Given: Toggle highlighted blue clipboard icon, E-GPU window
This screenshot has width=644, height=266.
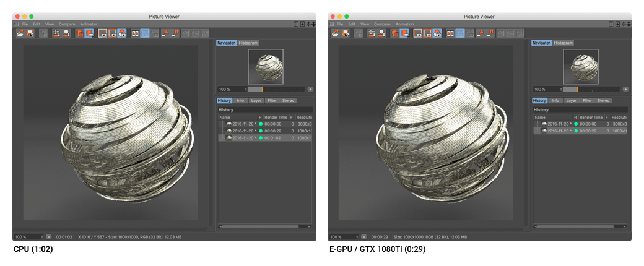Looking at the screenshot, I should pyautogui.click(x=404, y=33).
